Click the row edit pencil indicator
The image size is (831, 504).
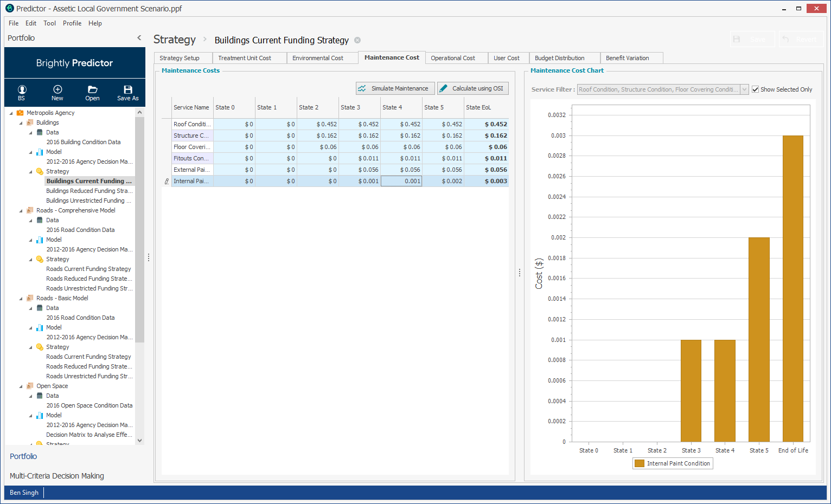[x=167, y=182]
